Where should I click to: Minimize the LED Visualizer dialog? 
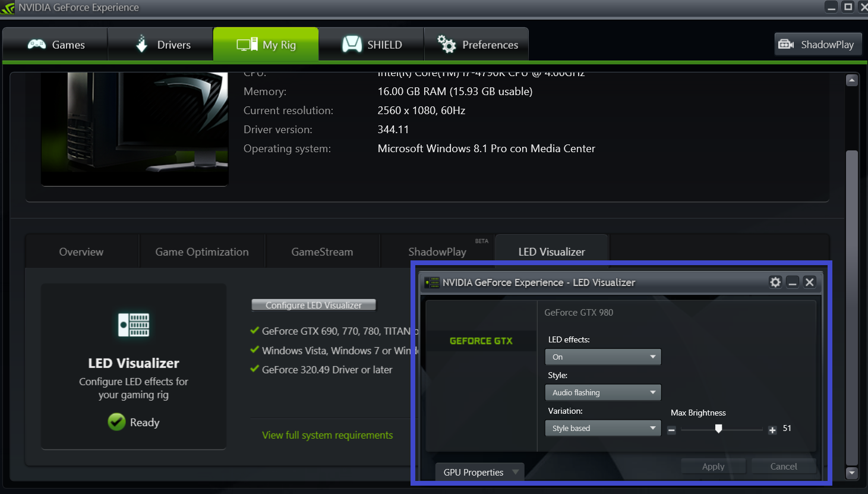pyautogui.click(x=793, y=282)
